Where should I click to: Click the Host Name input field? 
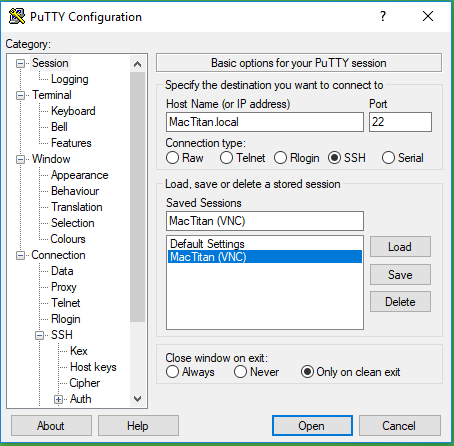(x=265, y=122)
